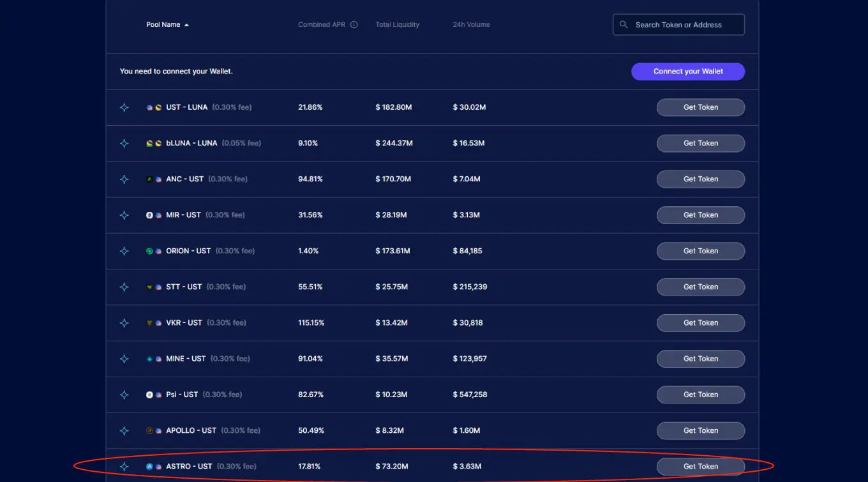Viewport: 868px width, 482px height.
Task: Click the info icon next to Combined APR
Action: point(354,25)
